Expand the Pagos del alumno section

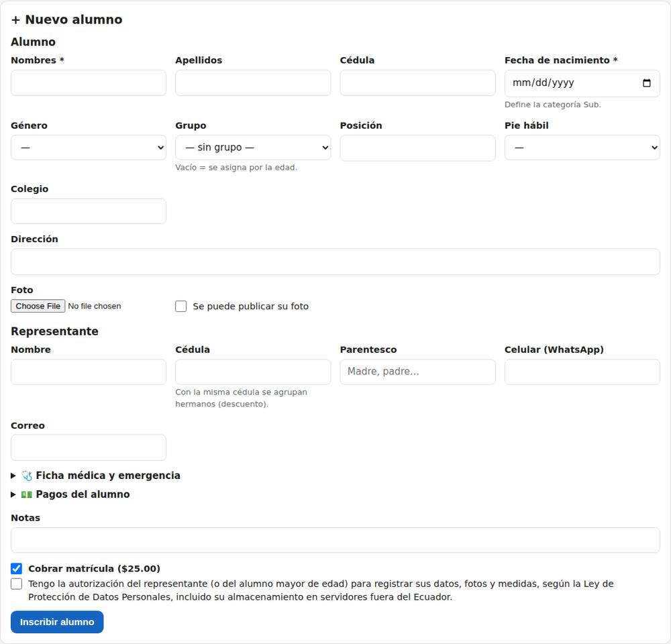pos(70,494)
